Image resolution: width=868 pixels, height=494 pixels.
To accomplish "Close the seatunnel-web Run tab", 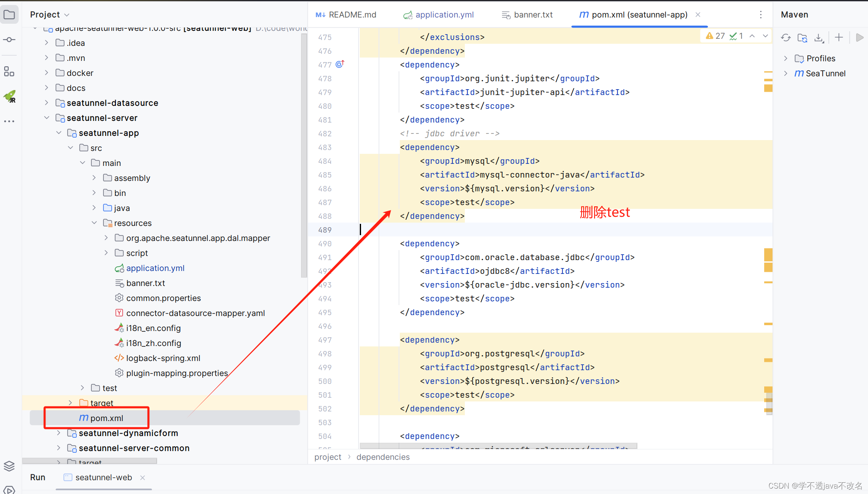I will coord(142,477).
